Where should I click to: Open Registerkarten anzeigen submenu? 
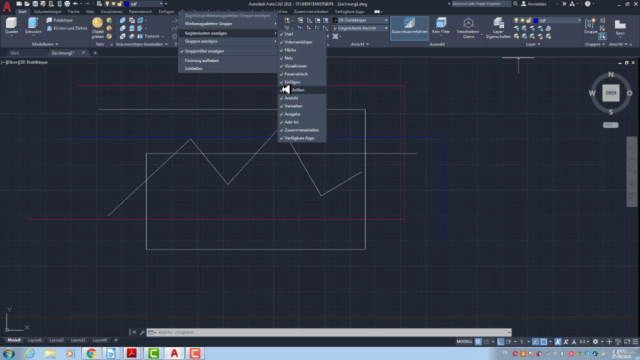tap(228, 33)
